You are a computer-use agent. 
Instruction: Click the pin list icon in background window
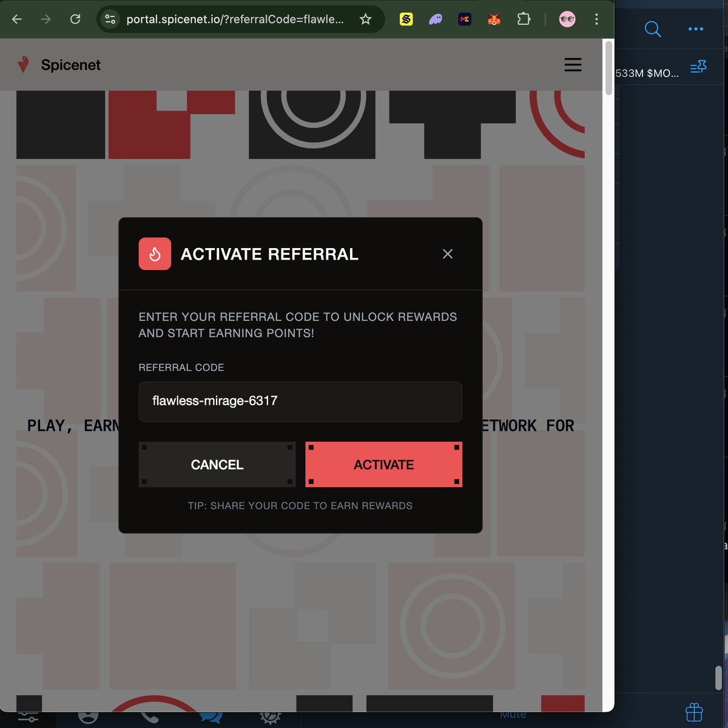pyautogui.click(x=698, y=67)
